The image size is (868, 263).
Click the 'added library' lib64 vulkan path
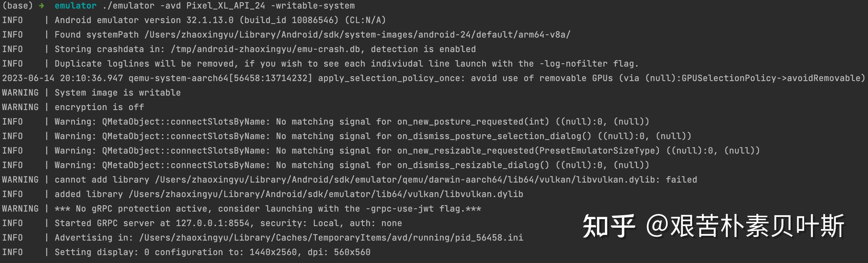[326, 194]
